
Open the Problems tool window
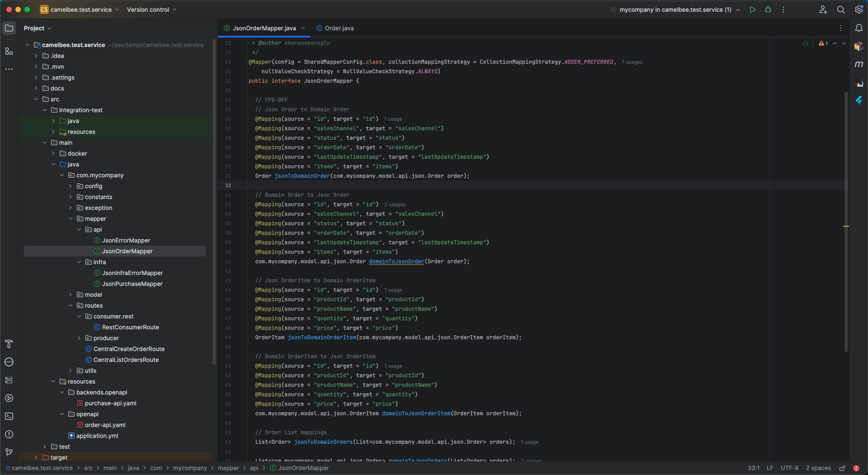click(9, 435)
